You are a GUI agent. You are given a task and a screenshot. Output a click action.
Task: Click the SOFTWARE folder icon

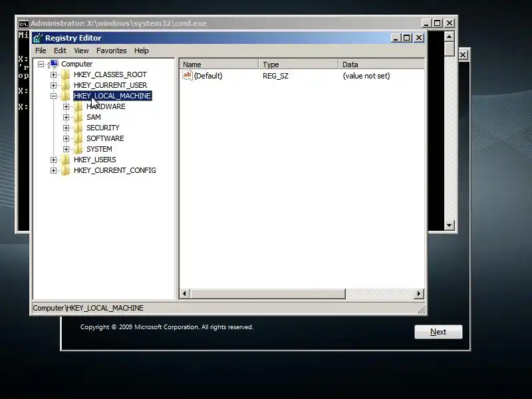coord(78,138)
